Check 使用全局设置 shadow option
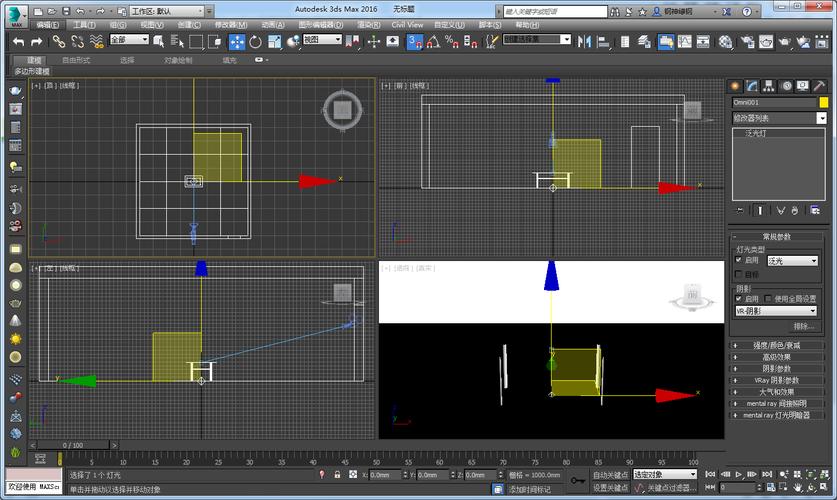Screen dimensions: 837x500 768,298
